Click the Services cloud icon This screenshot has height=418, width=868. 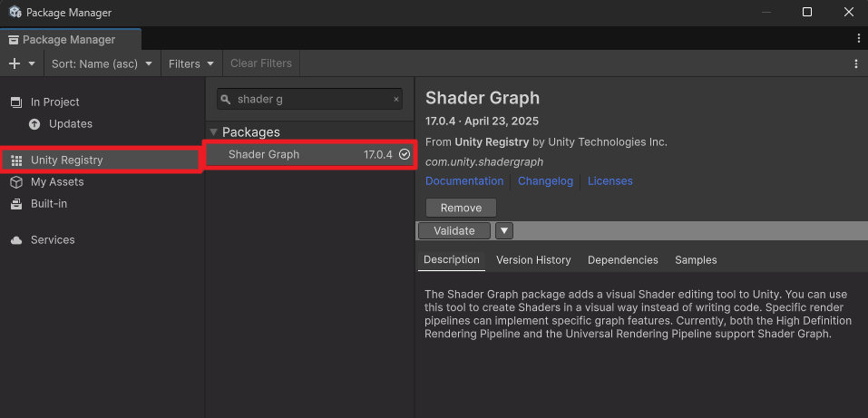(x=16, y=240)
